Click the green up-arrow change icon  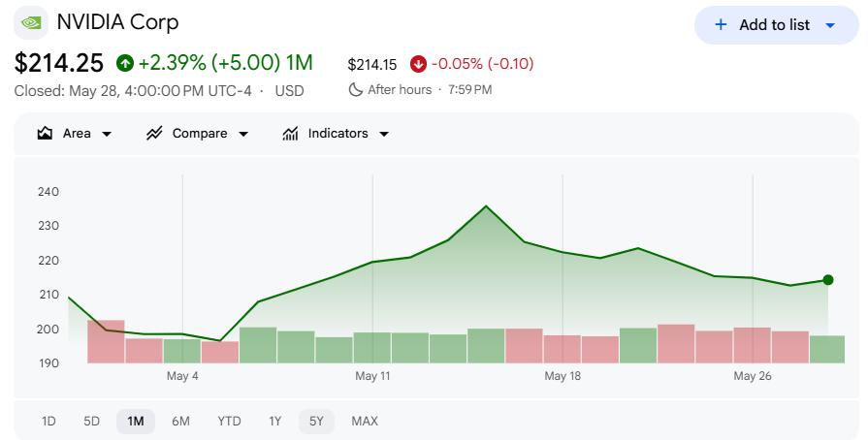[x=125, y=63]
